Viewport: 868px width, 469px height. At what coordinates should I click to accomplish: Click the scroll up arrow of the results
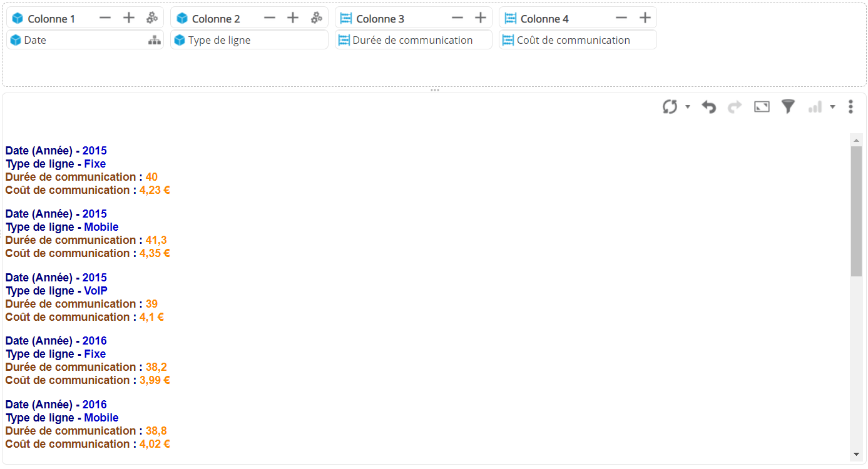point(856,139)
